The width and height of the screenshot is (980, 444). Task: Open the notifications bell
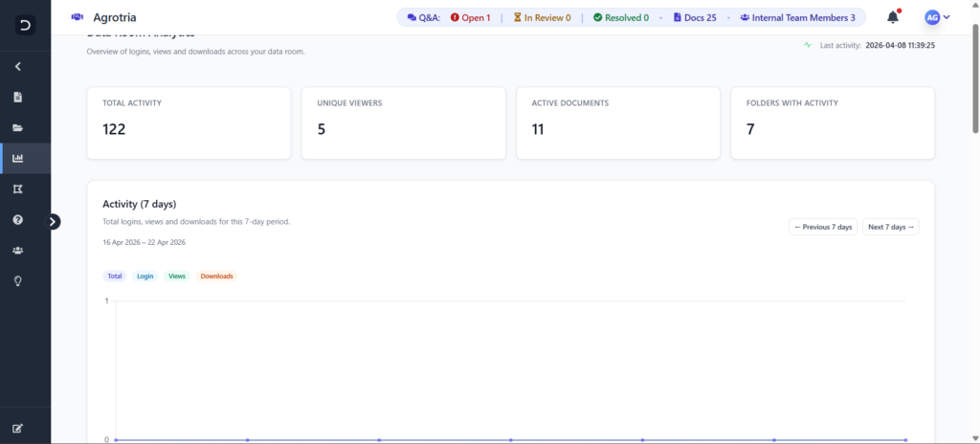(x=893, y=17)
